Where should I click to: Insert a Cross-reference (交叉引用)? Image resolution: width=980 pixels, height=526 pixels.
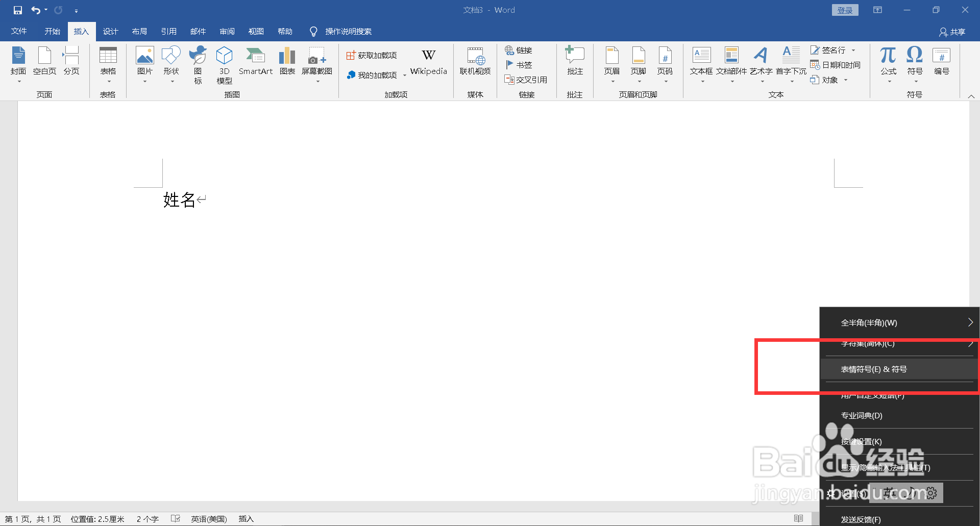pyautogui.click(x=526, y=80)
